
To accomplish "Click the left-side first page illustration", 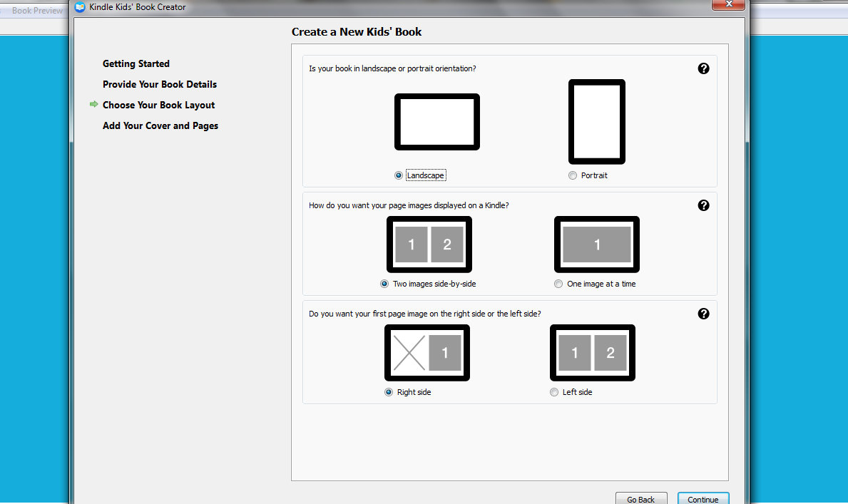I will (x=593, y=353).
